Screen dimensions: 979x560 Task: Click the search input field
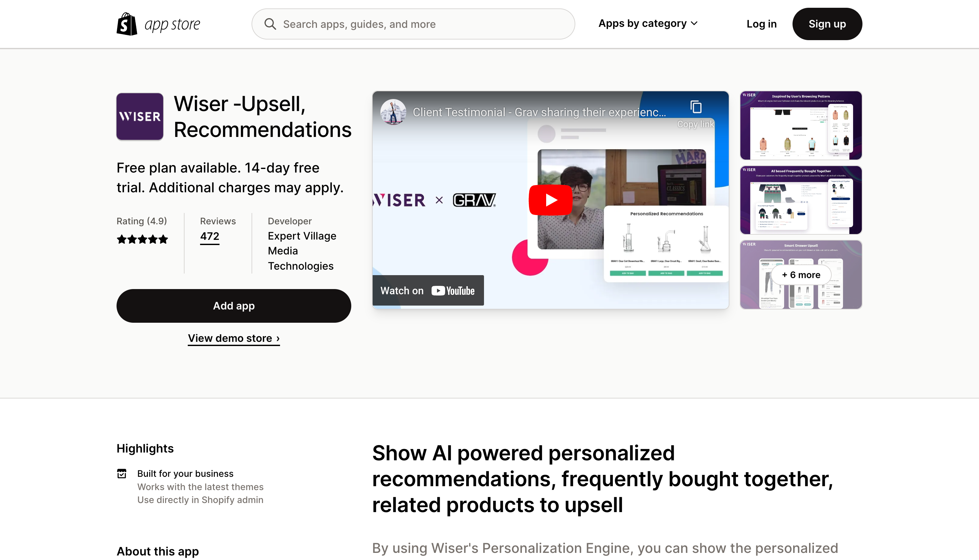[413, 24]
